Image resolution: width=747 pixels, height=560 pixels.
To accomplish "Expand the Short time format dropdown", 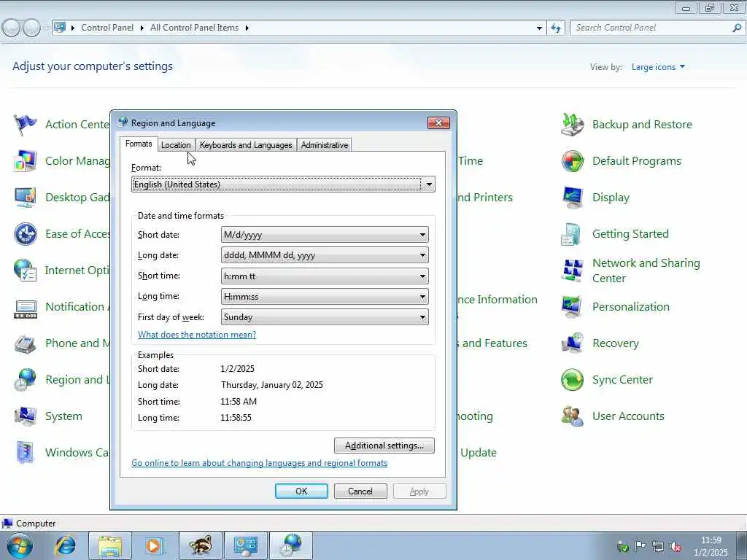I will pyautogui.click(x=422, y=276).
